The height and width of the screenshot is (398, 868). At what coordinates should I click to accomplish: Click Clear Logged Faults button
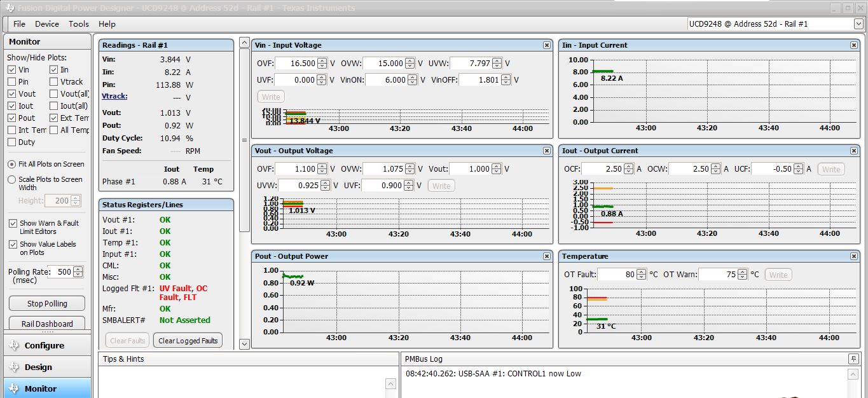pyautogui.click(x=188, y=341)
